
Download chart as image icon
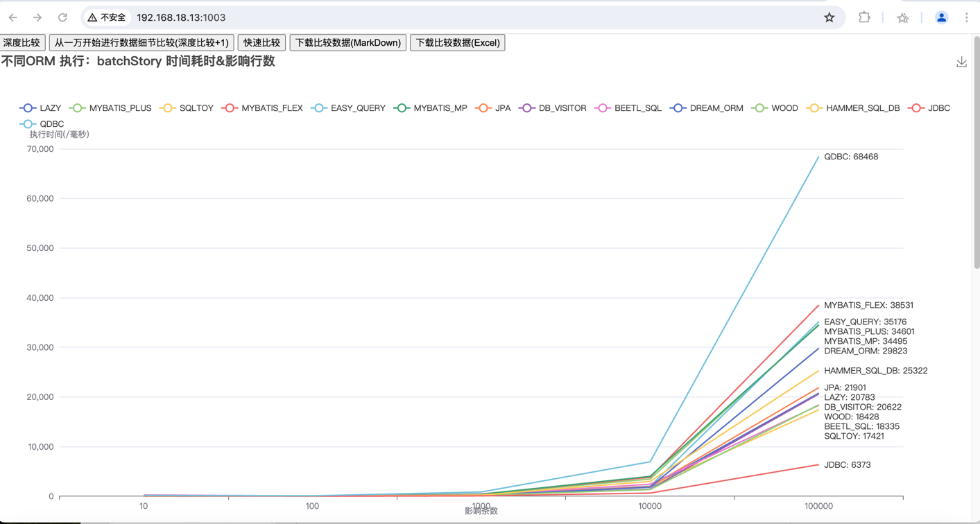pos(961,62)
